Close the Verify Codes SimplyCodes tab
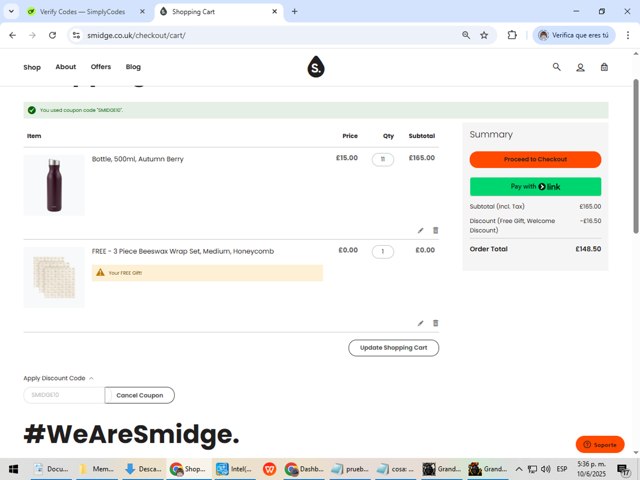The height and width of the screenshot is (480, 640). coord(142,11)
